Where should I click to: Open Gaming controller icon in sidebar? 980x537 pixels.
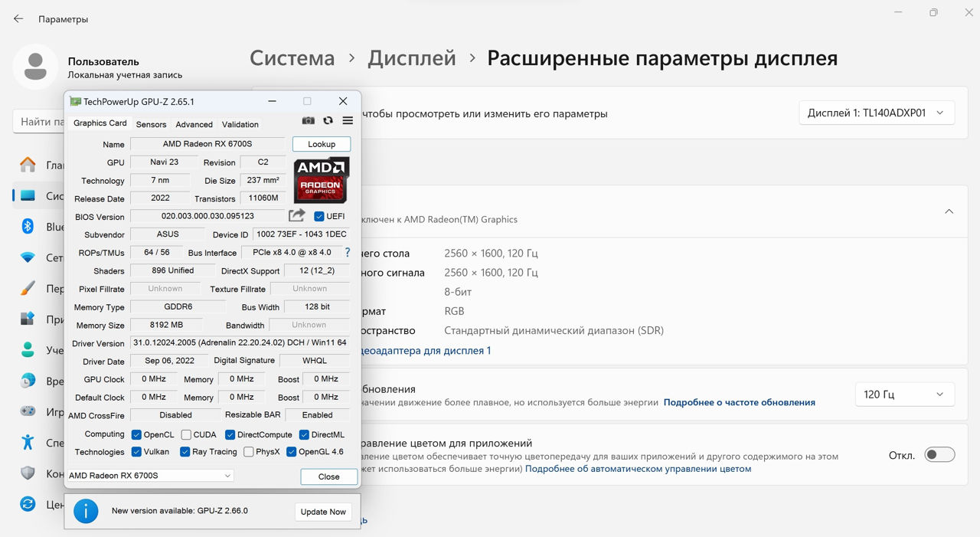coord(28,411)
